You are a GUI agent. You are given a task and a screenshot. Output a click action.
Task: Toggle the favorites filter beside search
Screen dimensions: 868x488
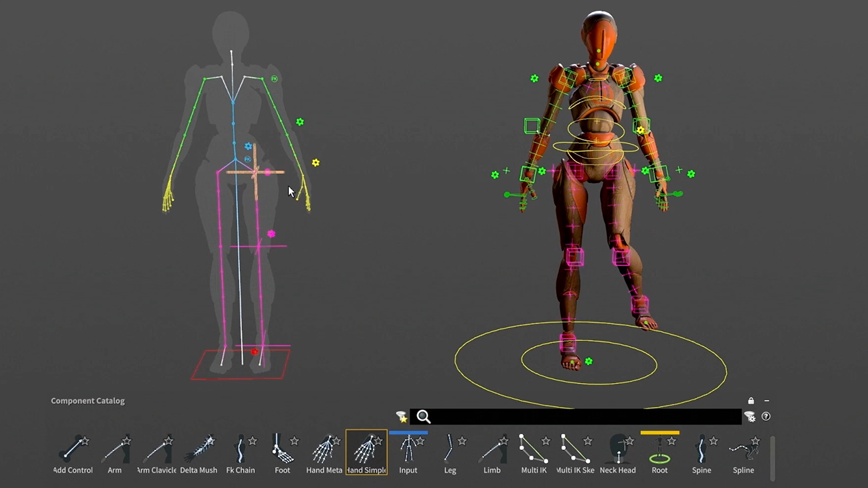point(401,417)
